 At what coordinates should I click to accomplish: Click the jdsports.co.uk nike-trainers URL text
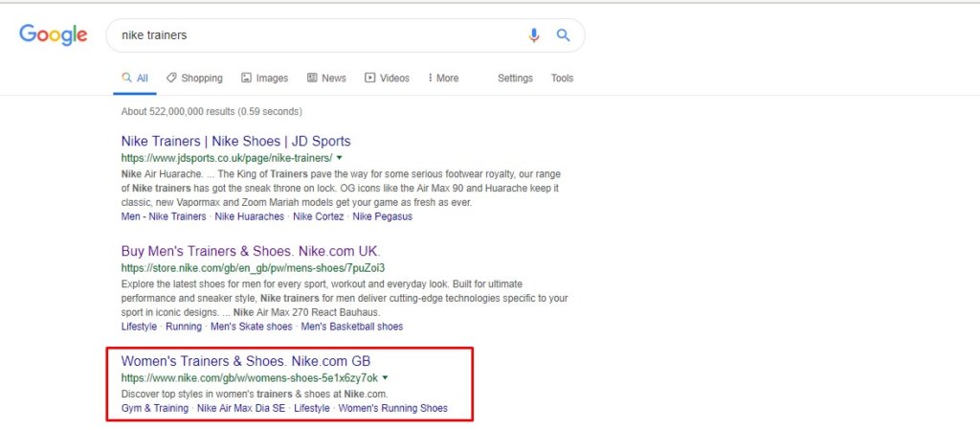[226, 158]
